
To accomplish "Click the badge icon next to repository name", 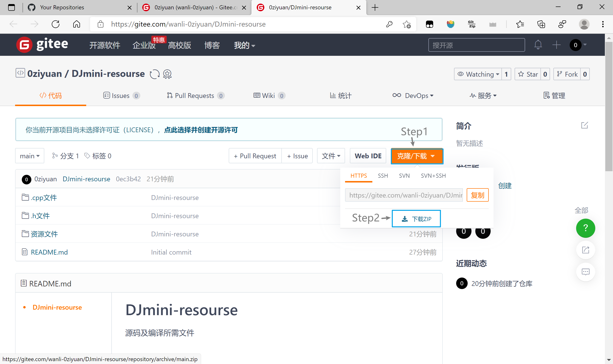I will click(x=167, y=74).
